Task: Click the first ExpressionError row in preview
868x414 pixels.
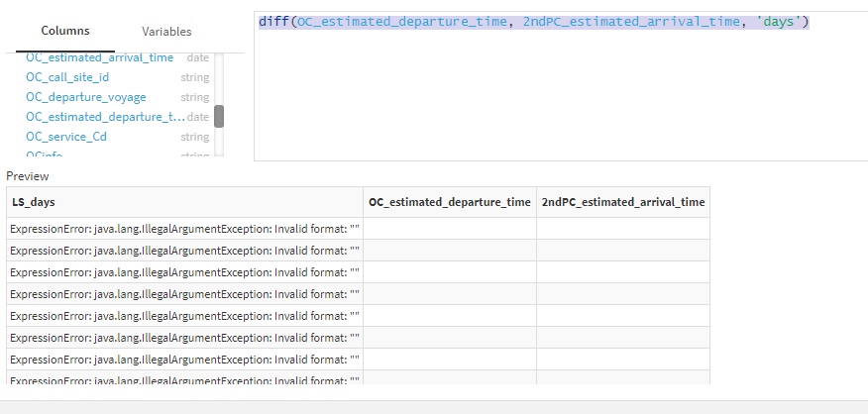Action: click(x=184, y=228)
